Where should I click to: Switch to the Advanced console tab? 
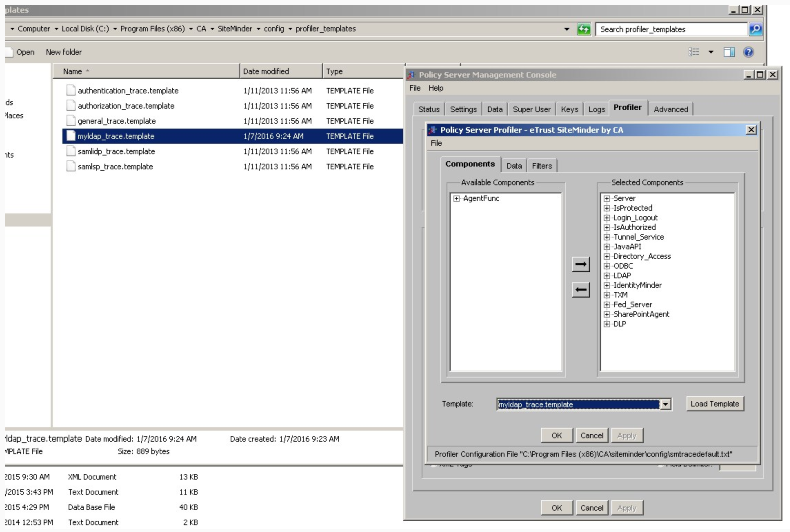(670, 109)
